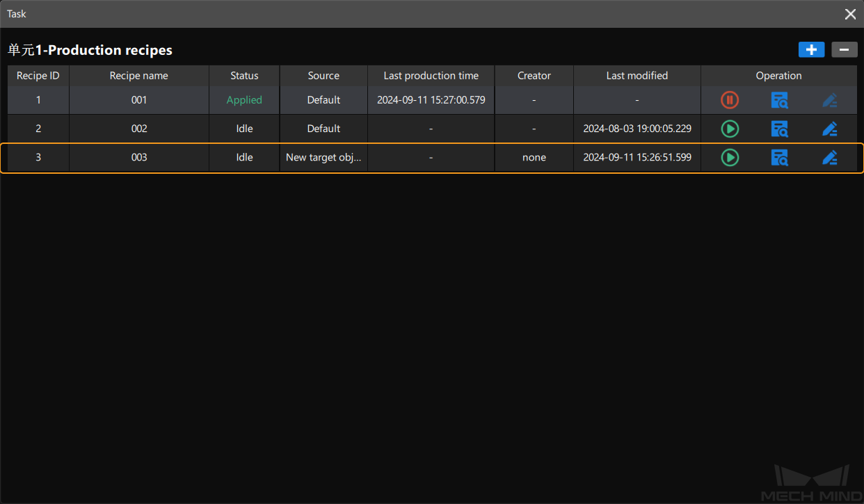
Task: Click the Last modified column header
Action: coord(637,76)
